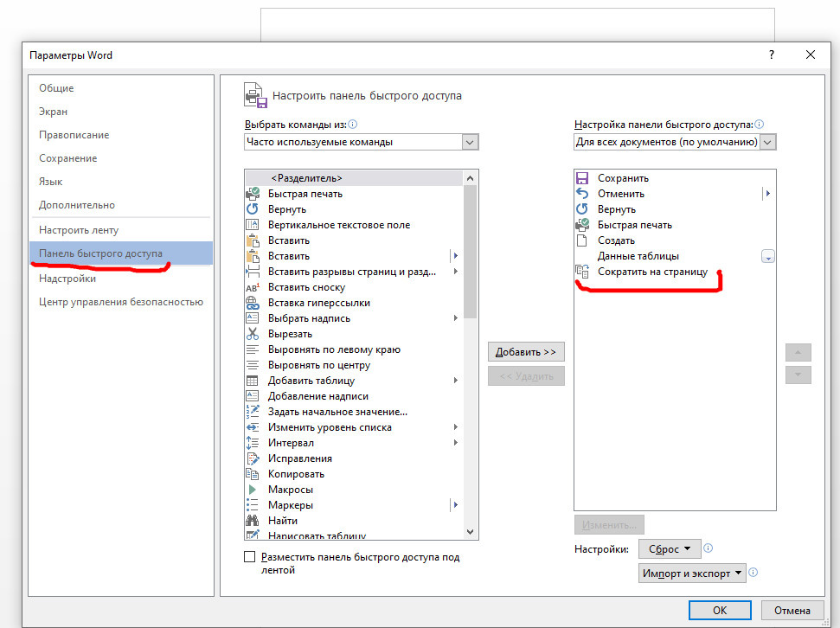Click the New document icon in right list
The height and width of the screenshot is (628, 840).
[x=582, y=240]
